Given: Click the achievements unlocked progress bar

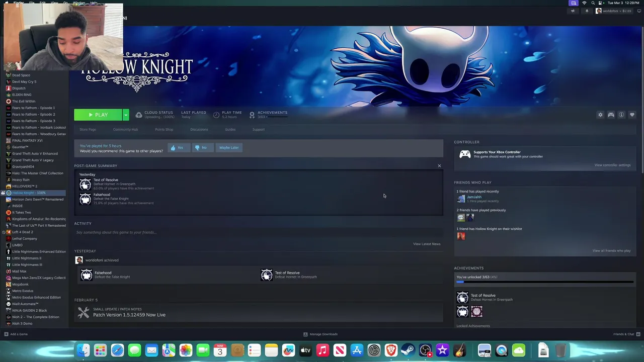Looking at the screenshot, I should point(545,282).
